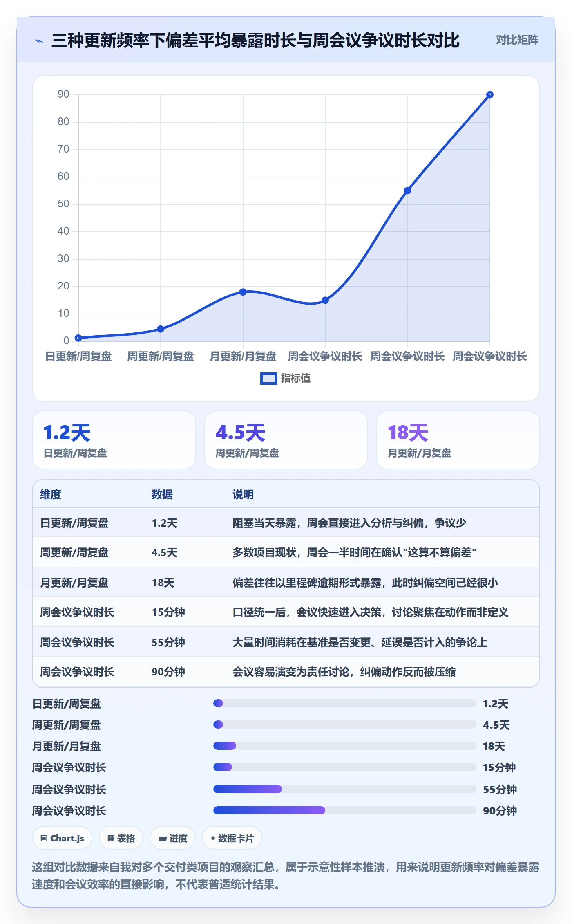Viewport: 572px width, 924px height.
Task: Click the chart point above 周更新/周复盘 axis label
Action: pos(161,329)
